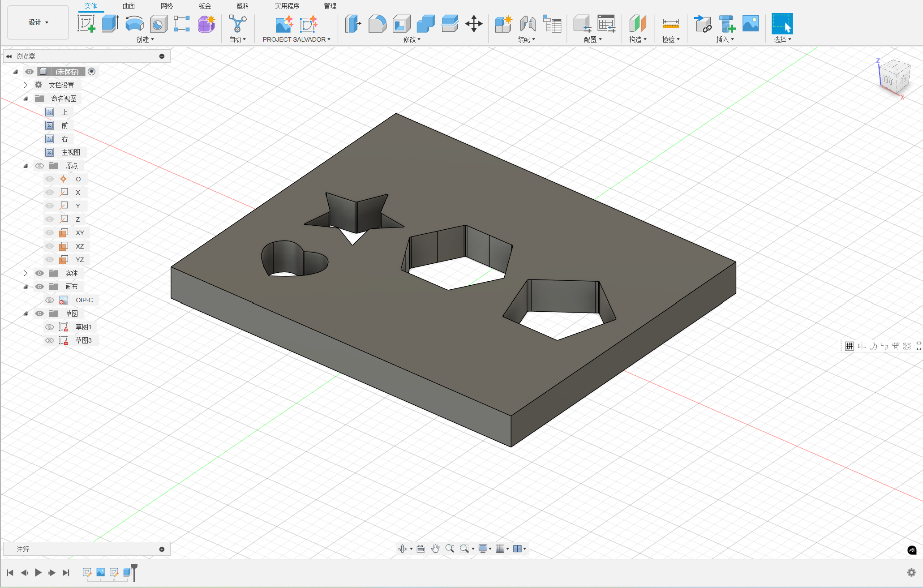Collapse the 命名视图 folder
The height and width of the screenshot is (588, 923).
[x=26, y=99]
